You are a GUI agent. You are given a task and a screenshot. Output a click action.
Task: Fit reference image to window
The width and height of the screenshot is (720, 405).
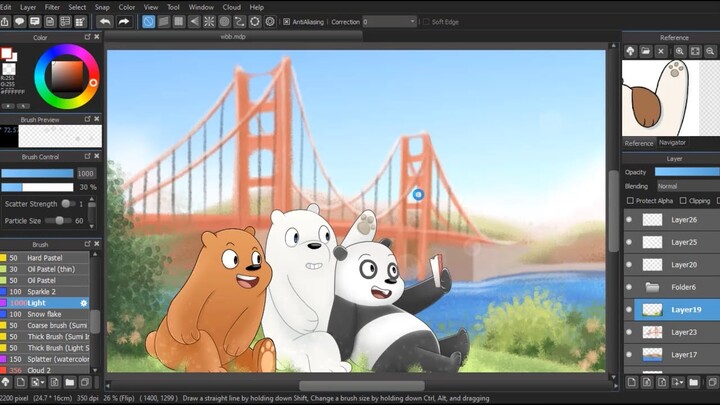tap(695, 51)
